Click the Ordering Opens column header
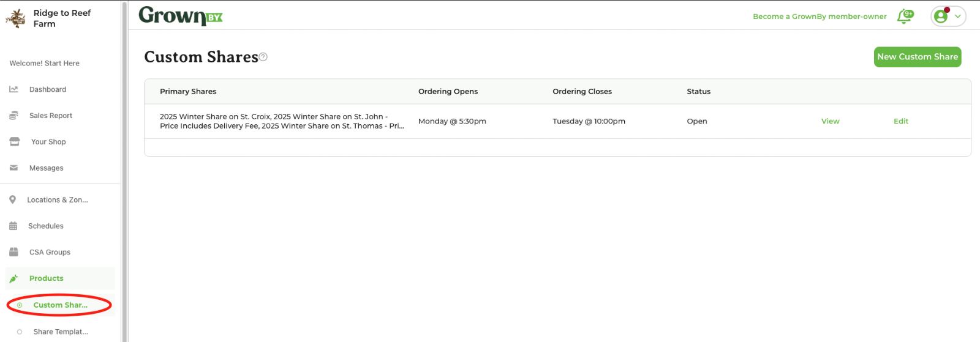The width and height of the screenshot is (980, 342). [x=448, y=92]
